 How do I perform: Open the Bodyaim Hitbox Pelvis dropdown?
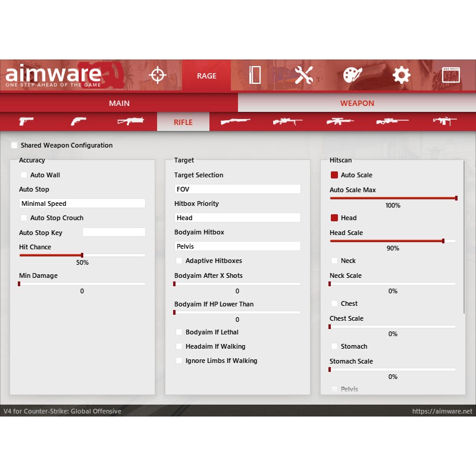point(237,246)
